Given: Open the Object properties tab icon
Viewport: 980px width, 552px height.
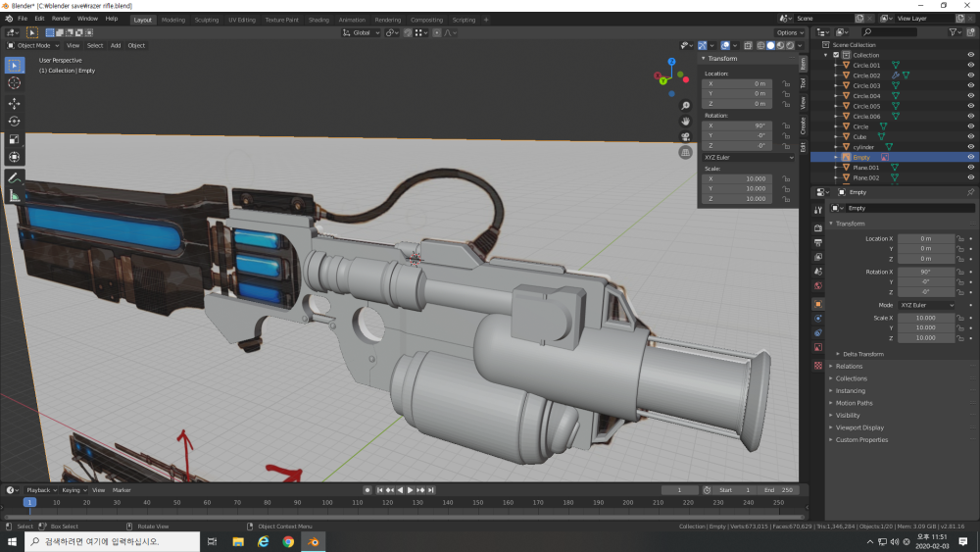Looking at the screenshot, I should [x=818, y=304].
